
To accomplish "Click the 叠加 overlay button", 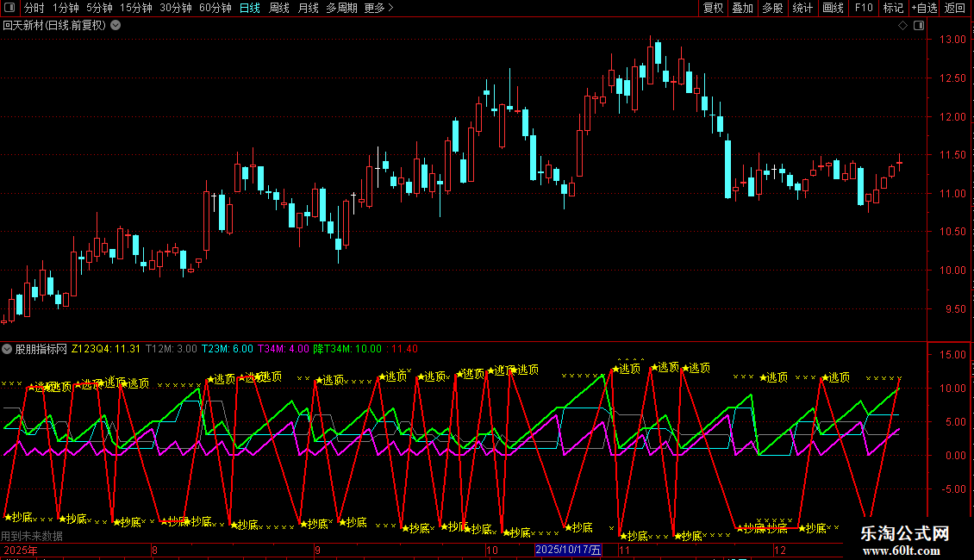I will pos(742,8).
